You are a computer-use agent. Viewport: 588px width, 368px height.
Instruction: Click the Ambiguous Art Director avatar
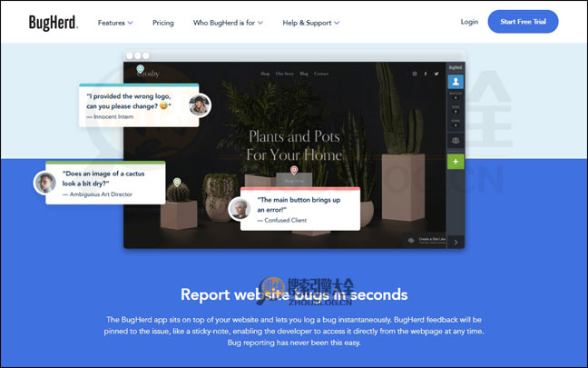45,183
